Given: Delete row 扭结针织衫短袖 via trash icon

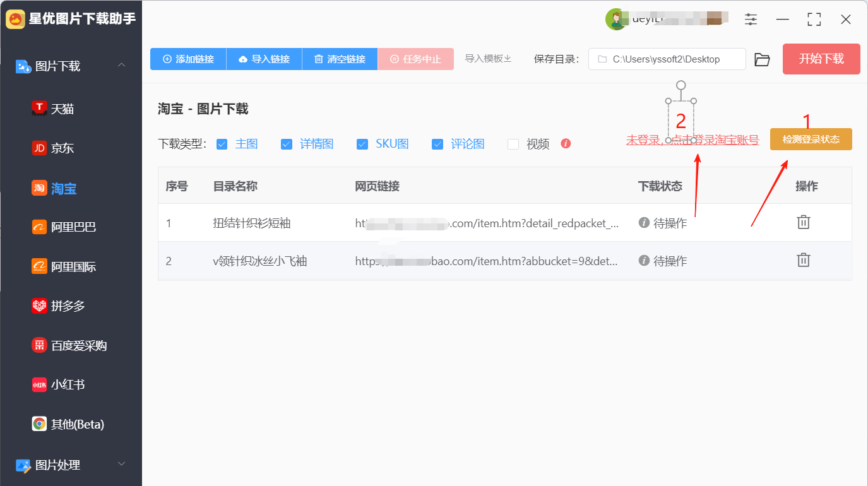Looking at the screenshot, I should click(803, 222).
